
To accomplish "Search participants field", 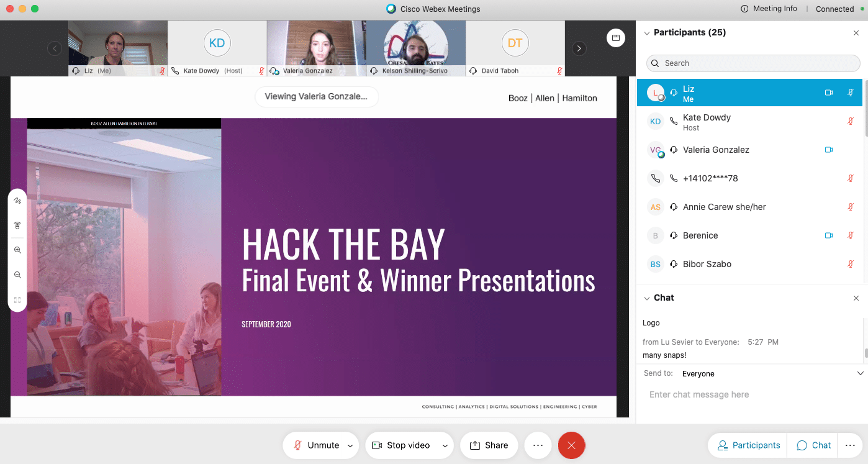I will coord(753,63).
